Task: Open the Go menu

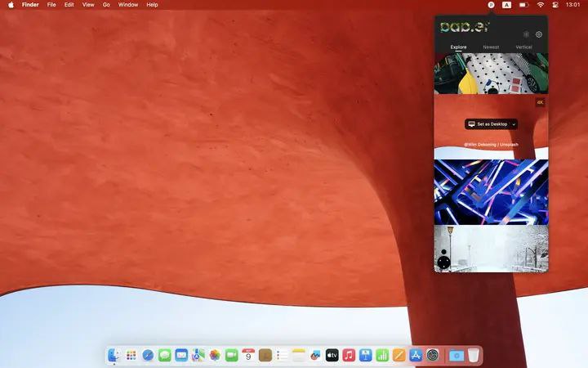Action: tap(106, 5)
